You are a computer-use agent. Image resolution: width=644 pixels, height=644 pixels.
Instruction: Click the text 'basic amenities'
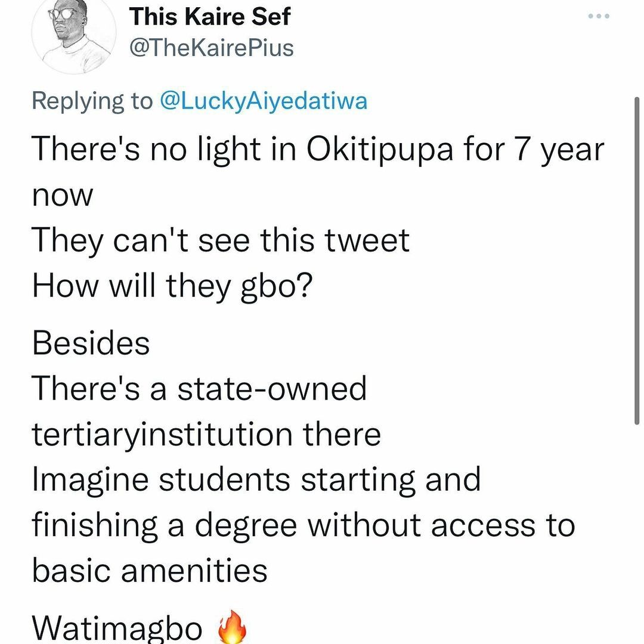tap(149, 571)
